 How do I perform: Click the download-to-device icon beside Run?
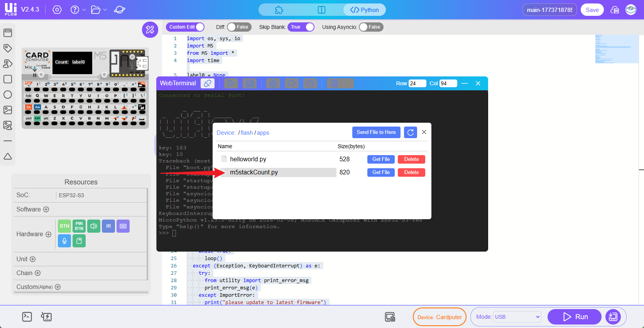coord(613,317)
